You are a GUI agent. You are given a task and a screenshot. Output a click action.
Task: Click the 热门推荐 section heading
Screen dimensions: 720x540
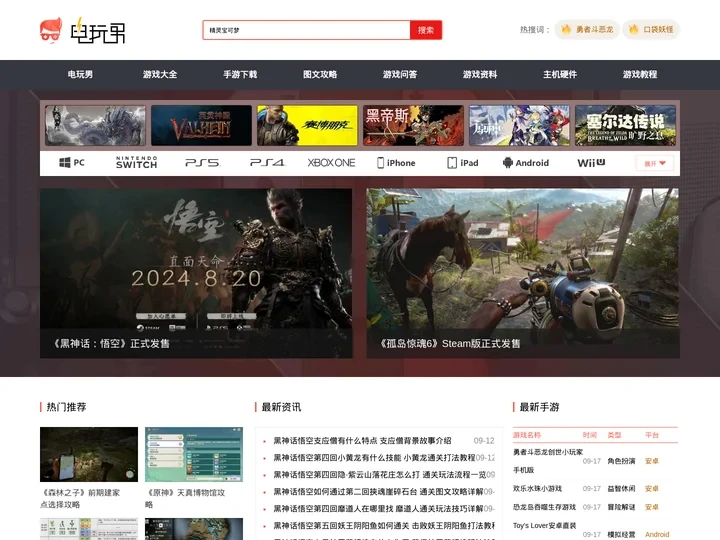[66, 407]
